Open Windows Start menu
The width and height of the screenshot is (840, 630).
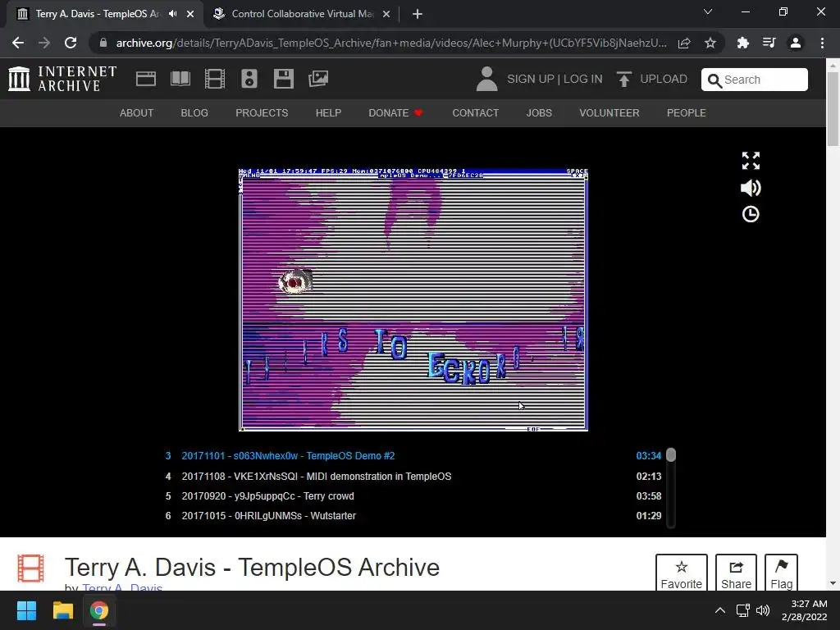(26, 610)
